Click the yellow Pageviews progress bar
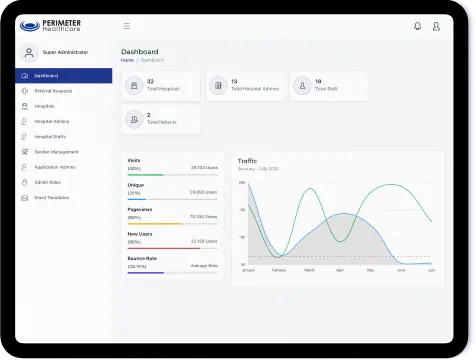 [155, 224]
